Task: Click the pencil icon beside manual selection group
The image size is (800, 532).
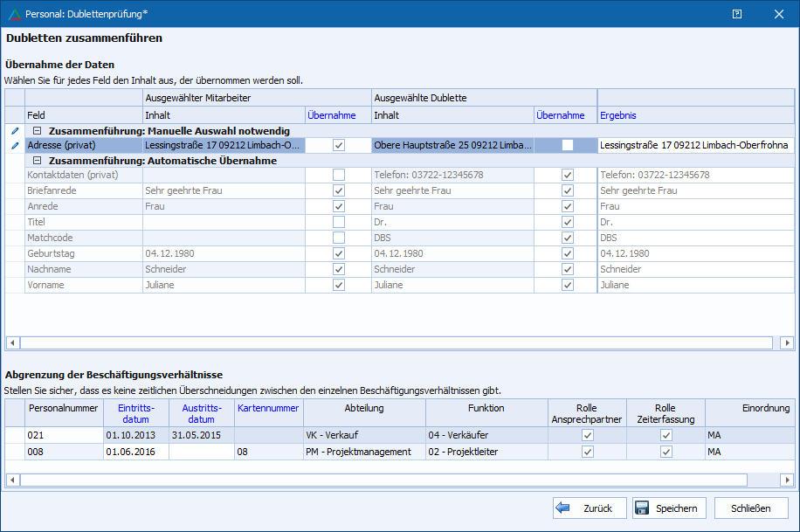Action: click(x=14, y=130)
